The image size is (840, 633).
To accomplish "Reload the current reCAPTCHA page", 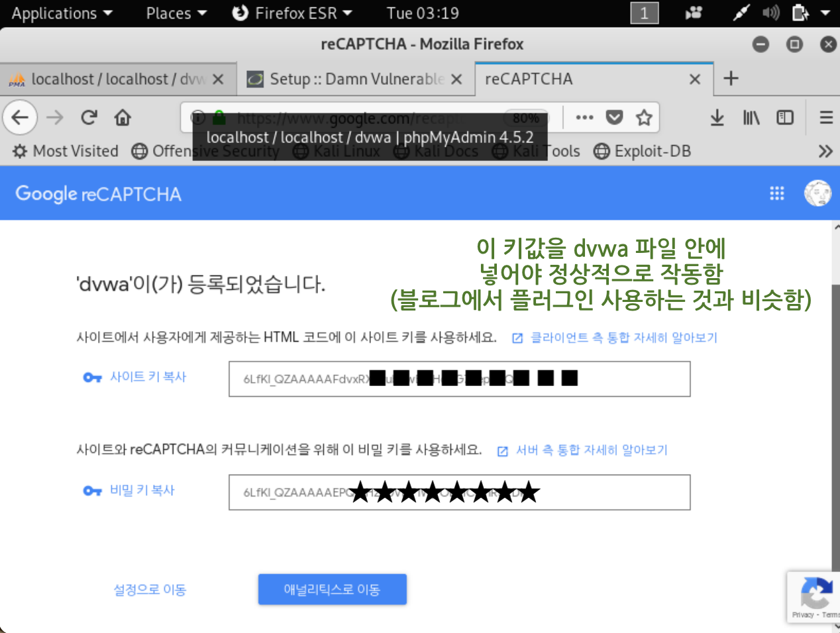I will pyautogui.click(x=89, y=118).
